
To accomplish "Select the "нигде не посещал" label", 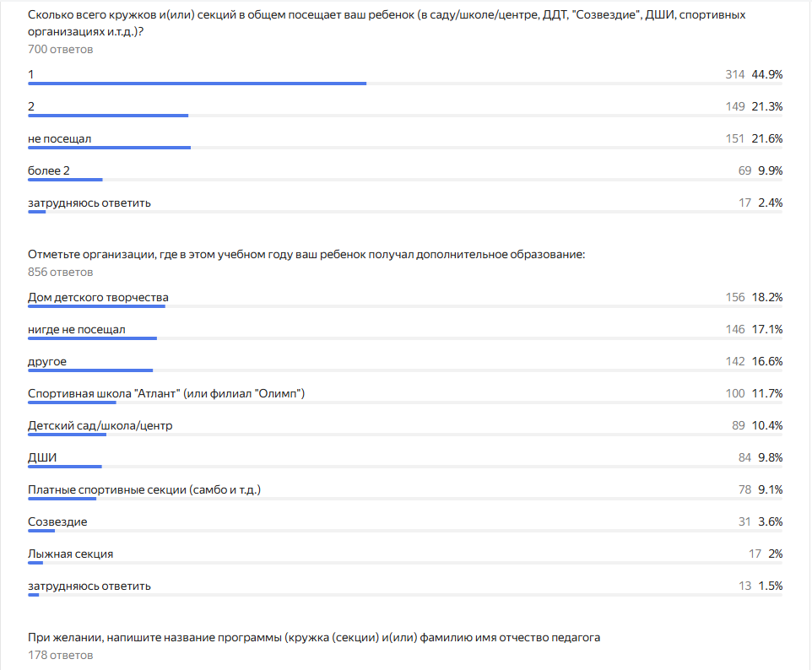I will (x=76, y=329).
